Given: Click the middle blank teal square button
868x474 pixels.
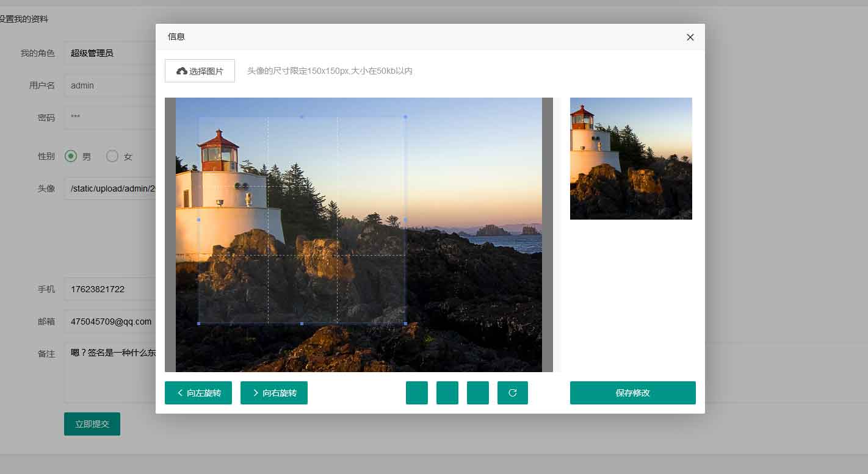Looking at the screenshot, I should pos(447,393).
